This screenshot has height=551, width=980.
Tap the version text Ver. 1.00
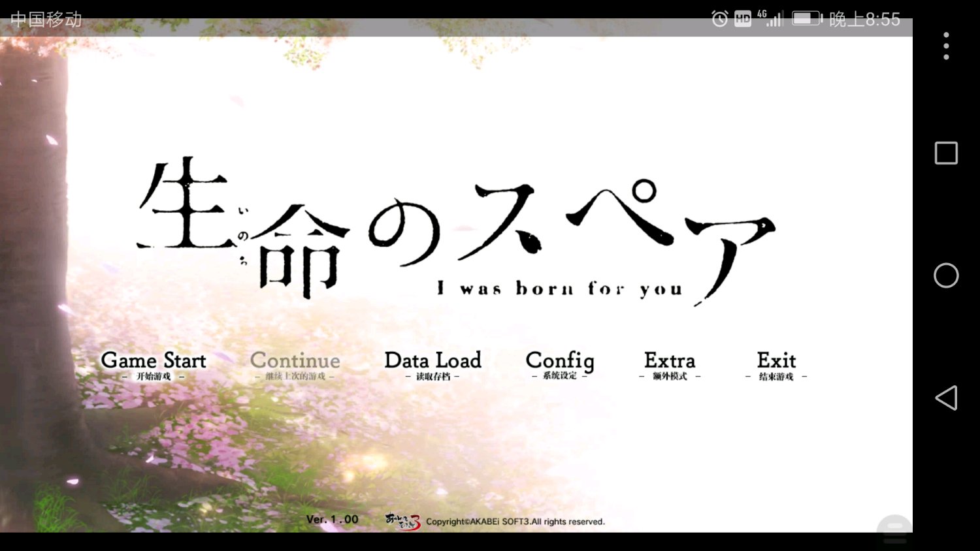tap(333, 520)
